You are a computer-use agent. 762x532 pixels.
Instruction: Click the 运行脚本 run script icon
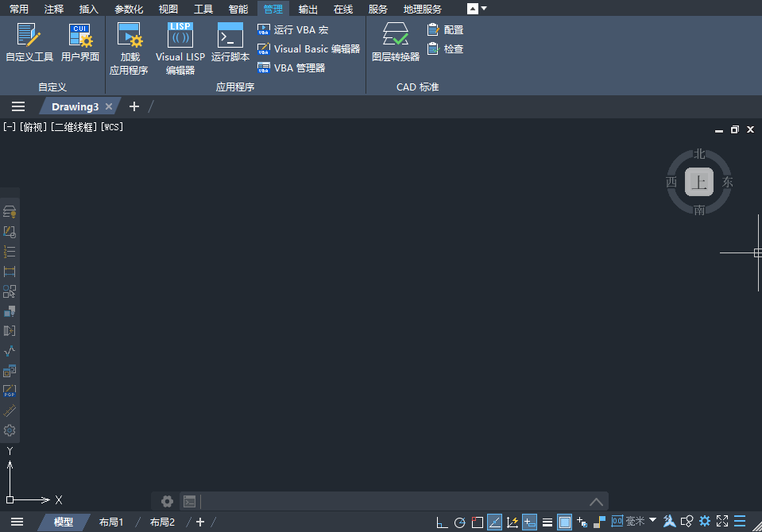pyautogui.click(x=230, y=43)
